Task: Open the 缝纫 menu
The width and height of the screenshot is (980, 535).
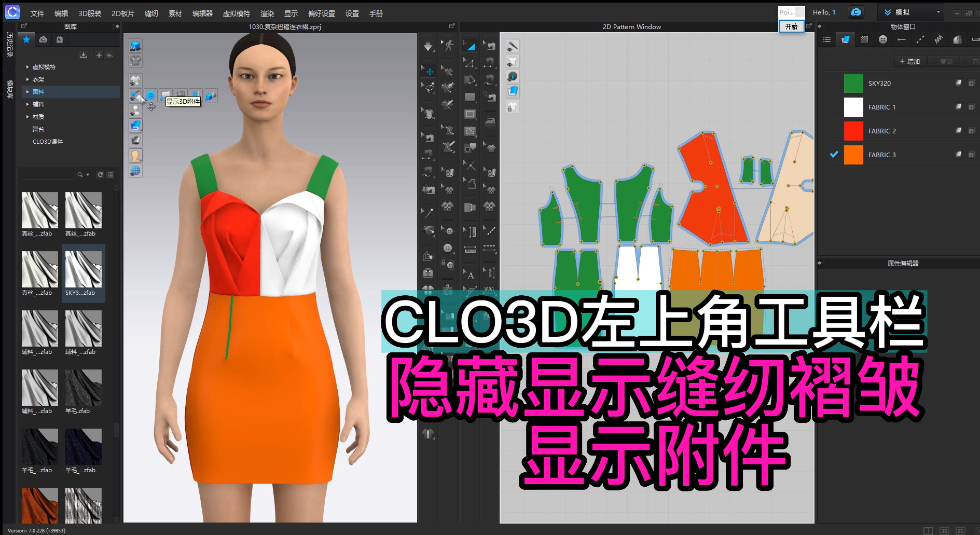Action: click(151, 13)
